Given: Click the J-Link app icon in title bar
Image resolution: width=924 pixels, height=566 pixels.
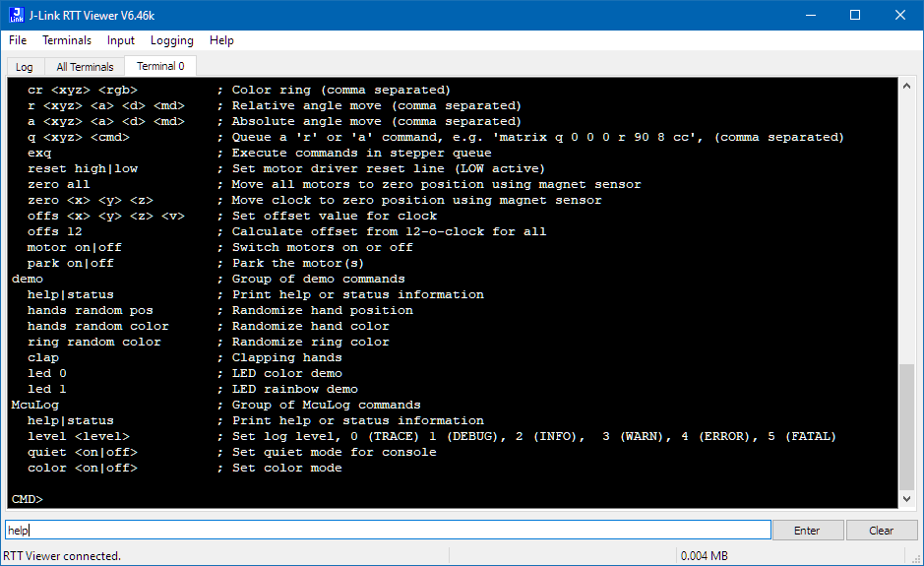Looking at the screenshot, I should pos(16,16).
